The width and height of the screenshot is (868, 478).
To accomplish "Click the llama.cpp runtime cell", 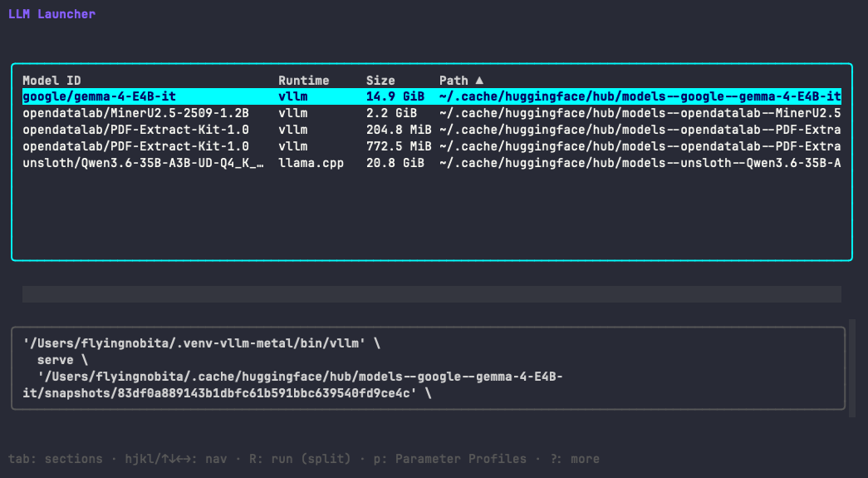I will pos(311,163).
